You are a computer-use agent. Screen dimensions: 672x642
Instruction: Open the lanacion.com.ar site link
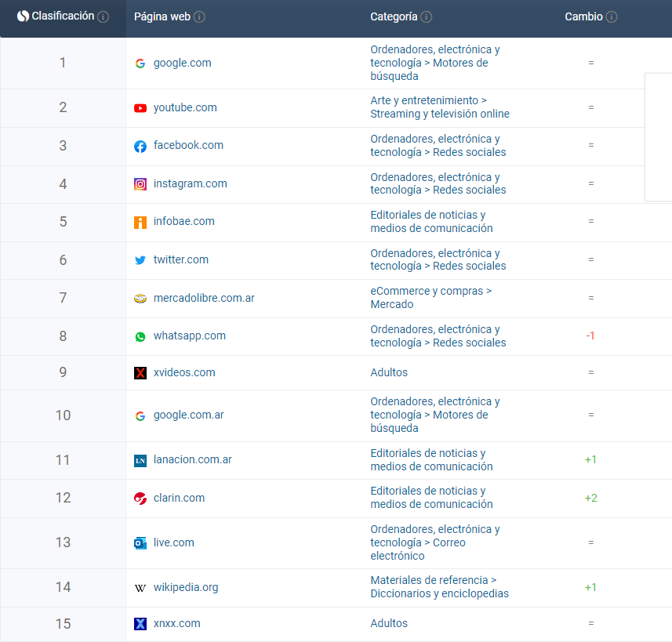[x=192, y=460]
